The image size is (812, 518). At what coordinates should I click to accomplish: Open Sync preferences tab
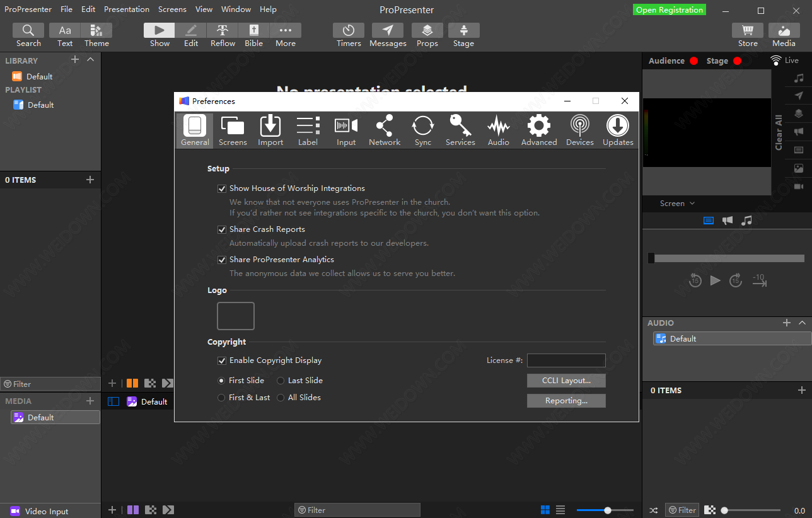pos(423,130)
